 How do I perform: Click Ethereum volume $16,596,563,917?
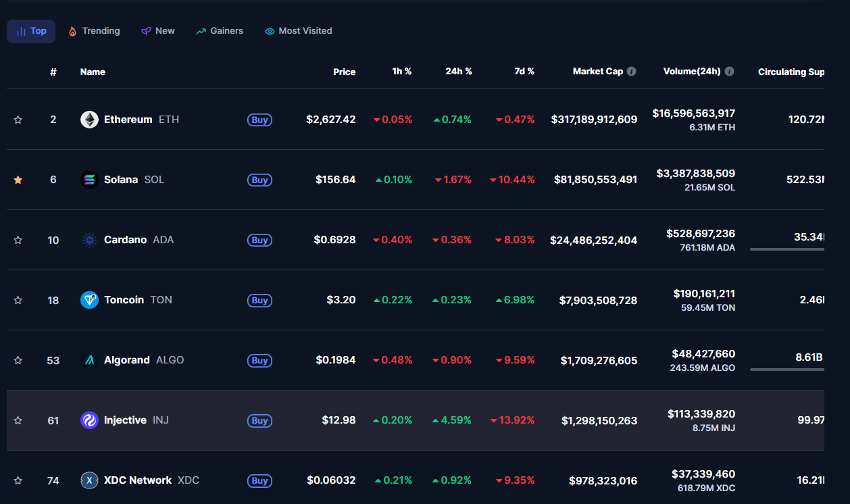point(694,114)
